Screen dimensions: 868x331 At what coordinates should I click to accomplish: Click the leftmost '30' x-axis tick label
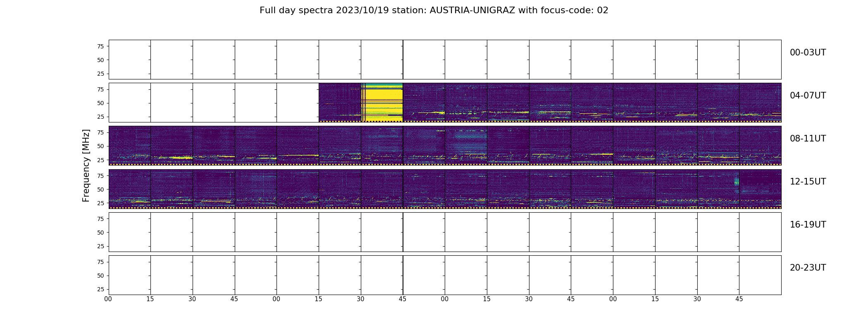tap(193, 299)
